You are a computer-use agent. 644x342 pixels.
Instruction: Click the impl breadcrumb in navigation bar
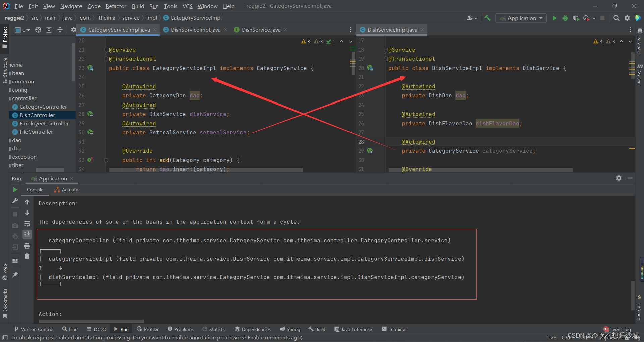[151, 18]
